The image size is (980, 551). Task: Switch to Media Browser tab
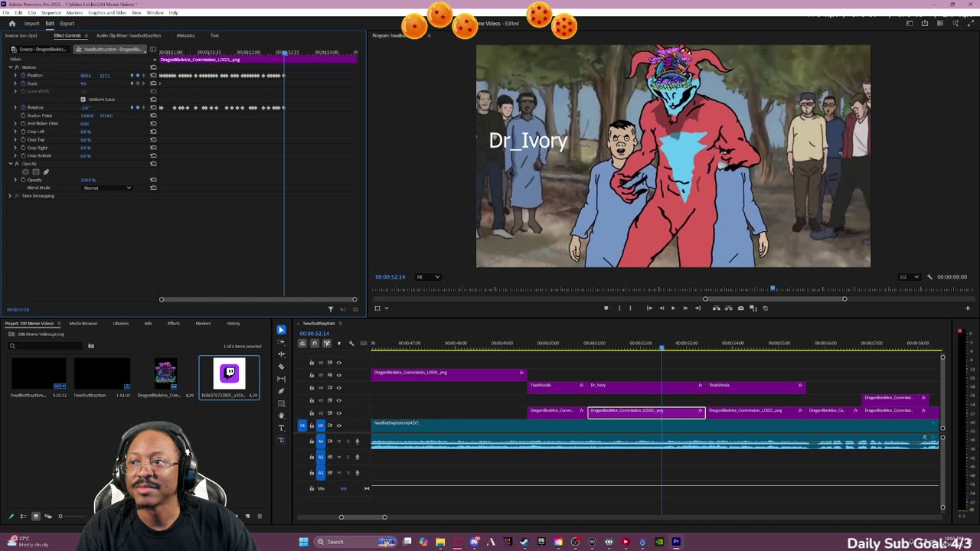click(83, 323)
